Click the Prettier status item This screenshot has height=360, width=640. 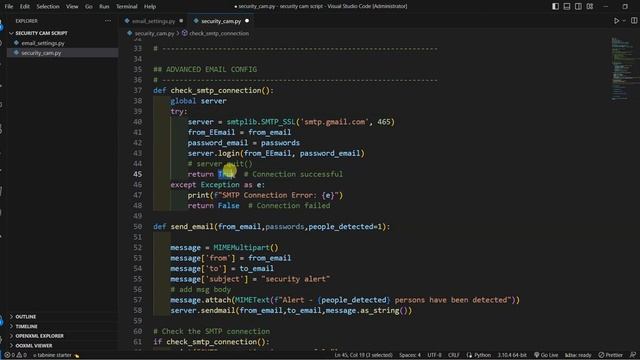[611, 355]
